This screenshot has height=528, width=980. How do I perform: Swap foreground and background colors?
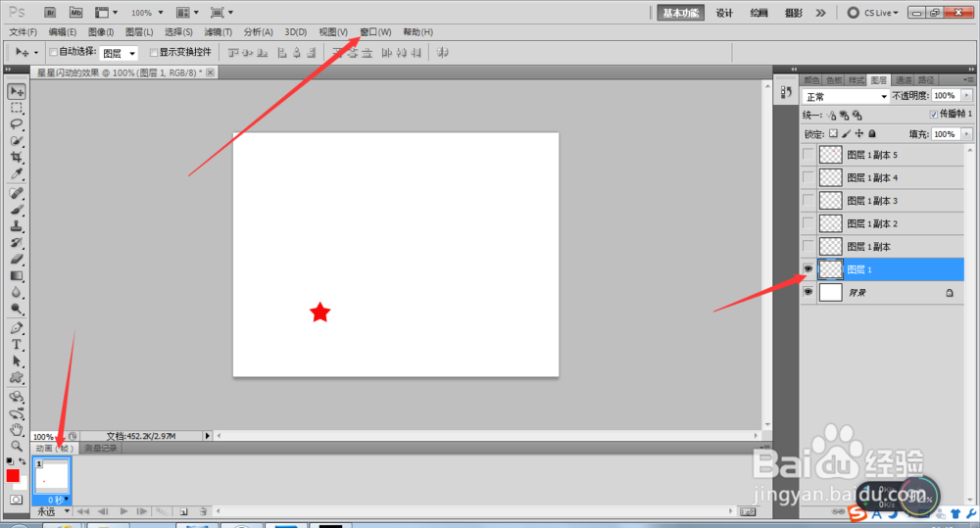(23, 461)
